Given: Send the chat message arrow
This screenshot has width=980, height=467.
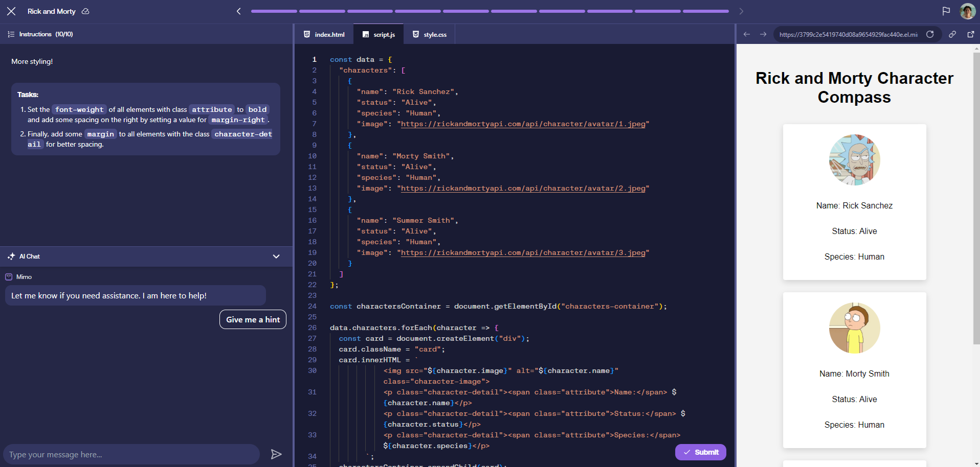Looking at the screenshot, I should [x=276, y=454].
